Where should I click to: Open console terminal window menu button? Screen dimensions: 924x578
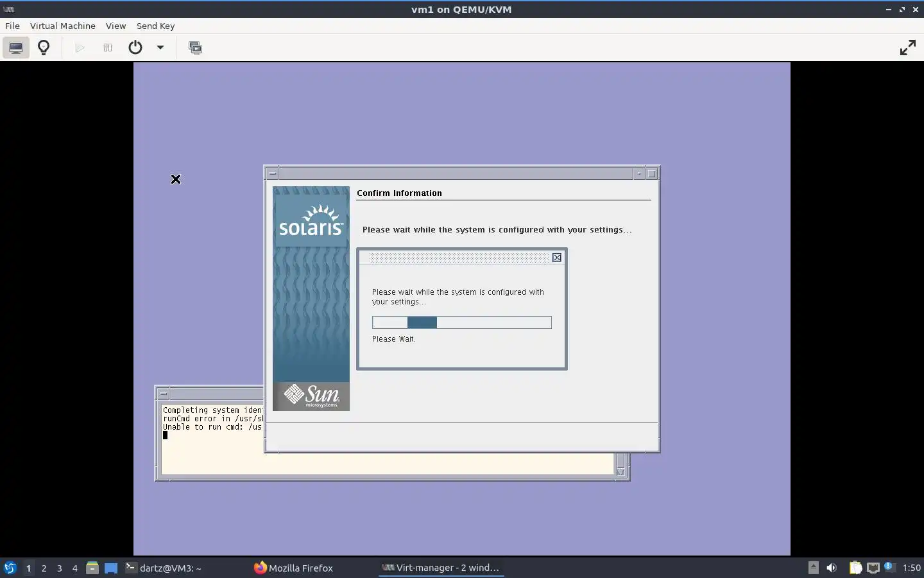coord(164,394)
